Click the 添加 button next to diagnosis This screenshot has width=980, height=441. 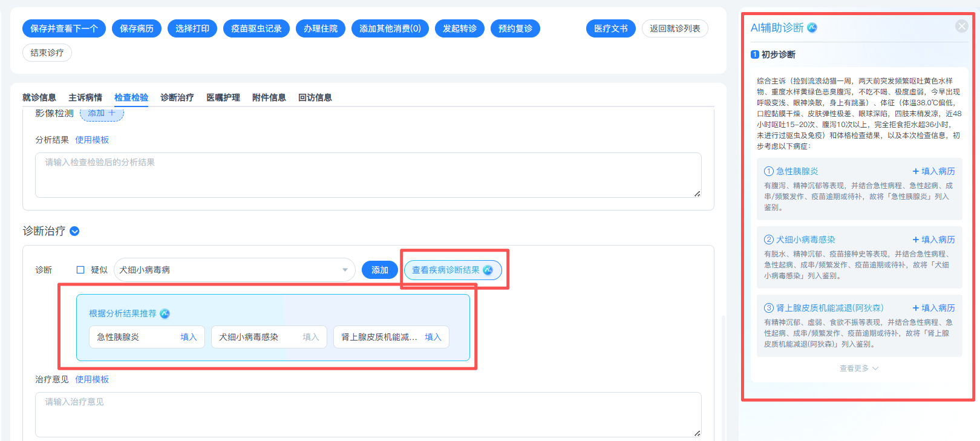380,270
